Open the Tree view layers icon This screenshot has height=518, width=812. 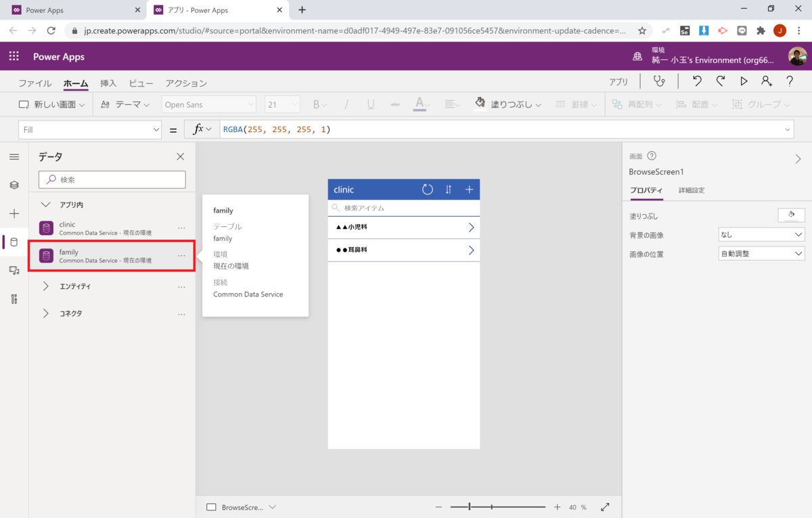[14, 185]
